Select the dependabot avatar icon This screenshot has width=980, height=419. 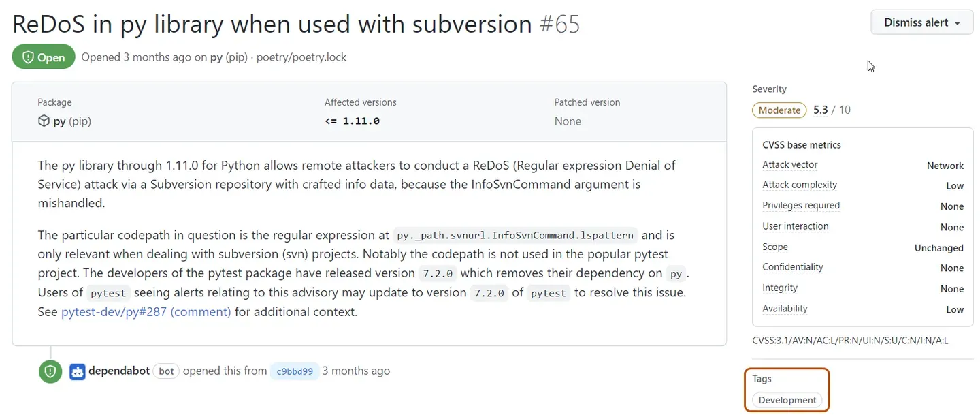click(x=77, y=371)
